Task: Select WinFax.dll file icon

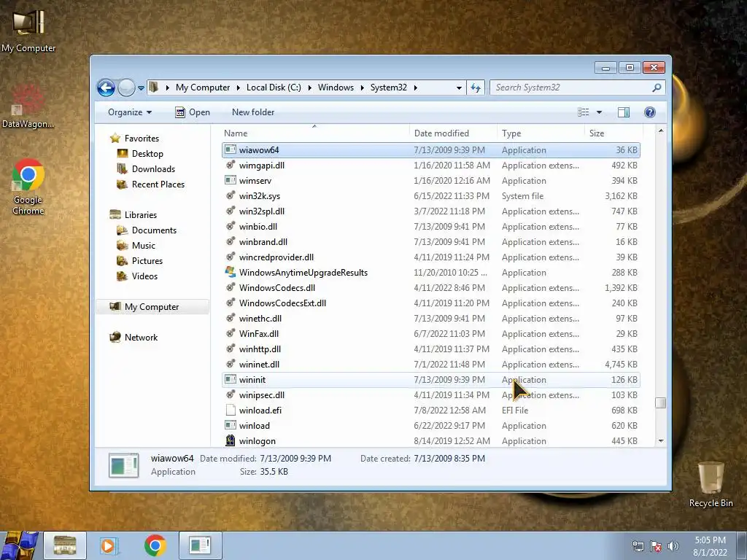Action: click(231, 333)
